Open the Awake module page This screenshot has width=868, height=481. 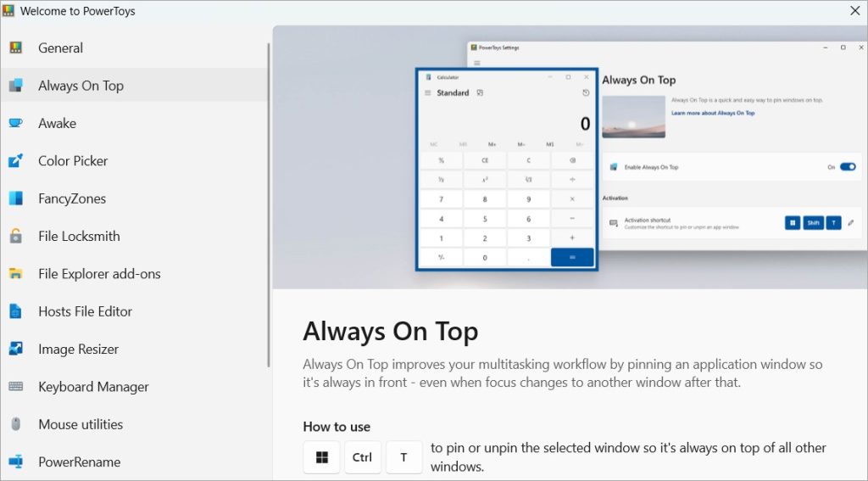[134, 123]
